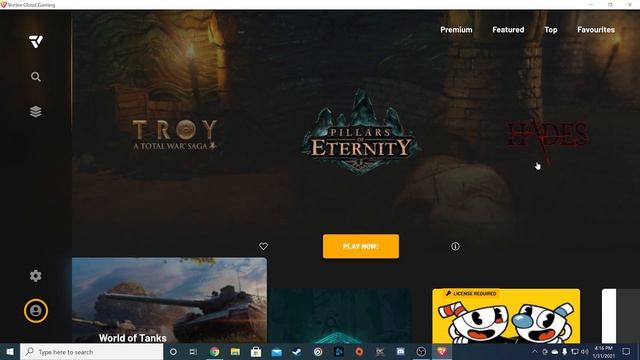Open the OneDrive cloud tray icon
The width and height of the screenshot is (640, 360).
pyautogui.click(x=555, y=352)
